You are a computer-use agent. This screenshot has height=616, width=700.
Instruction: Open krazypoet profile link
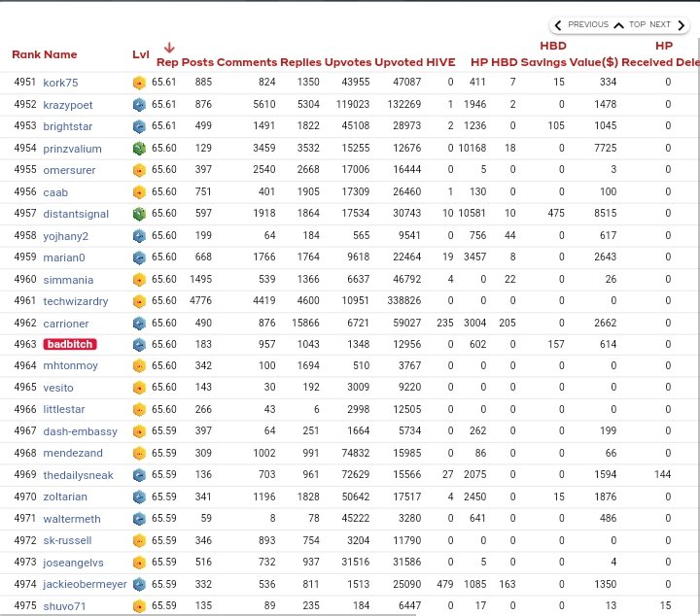coord(68,105)
